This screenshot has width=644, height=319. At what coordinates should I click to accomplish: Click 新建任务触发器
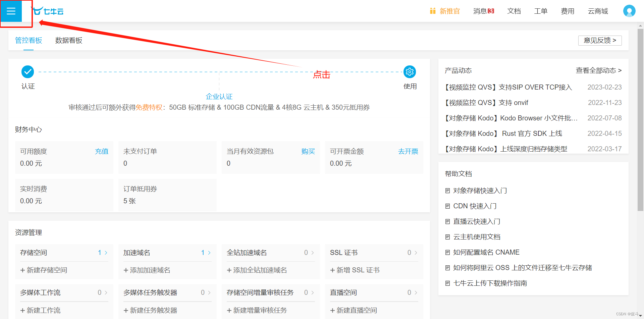point(150,310)
